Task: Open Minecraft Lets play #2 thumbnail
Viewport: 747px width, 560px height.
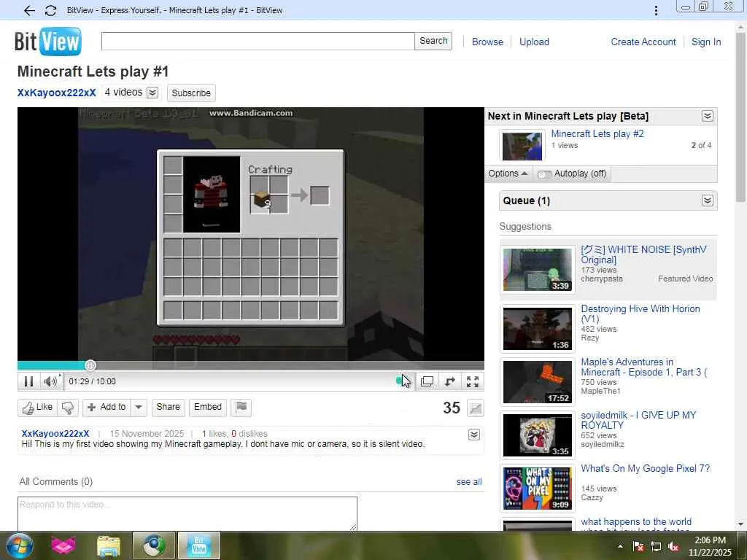Action: point(522,146)
